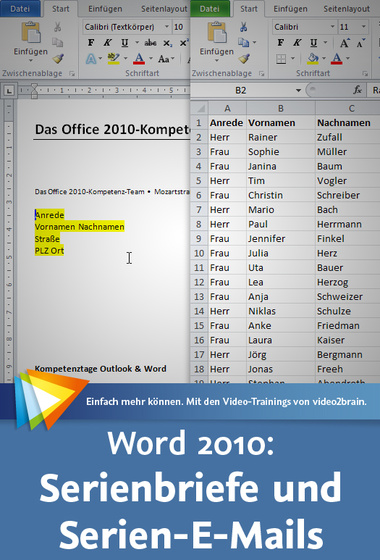Click the Word Einfügen paste icon
Image resolution: width=380 pixels, height=560 pixels.
[31, 33]
